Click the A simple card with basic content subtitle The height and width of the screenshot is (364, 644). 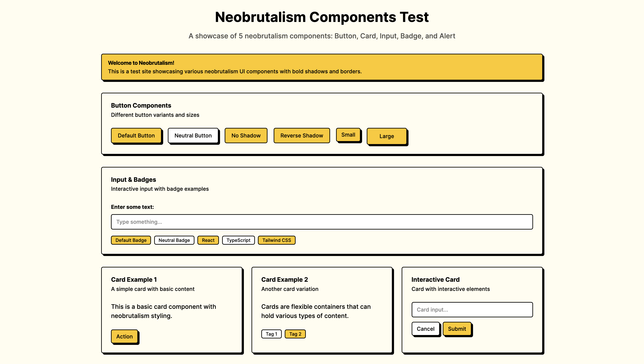[x=153, y=289]
